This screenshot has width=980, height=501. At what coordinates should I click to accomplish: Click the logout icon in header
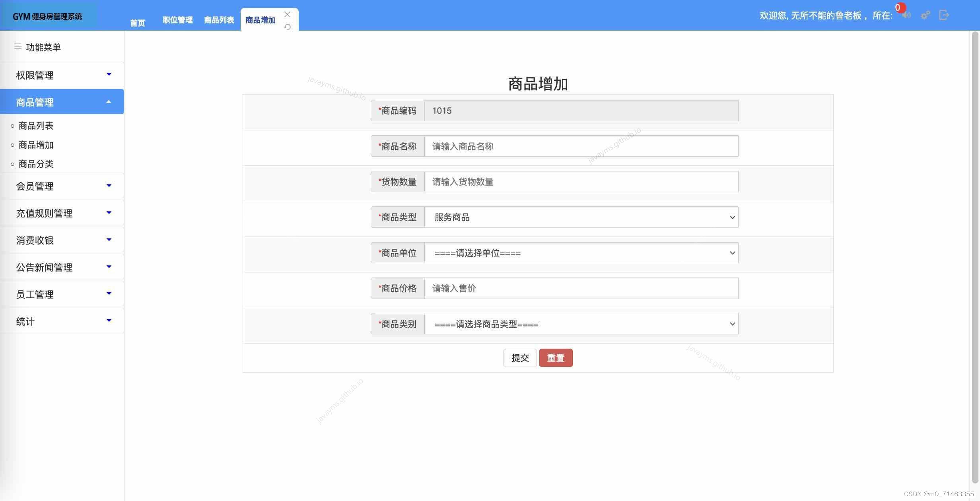(944, 15)
